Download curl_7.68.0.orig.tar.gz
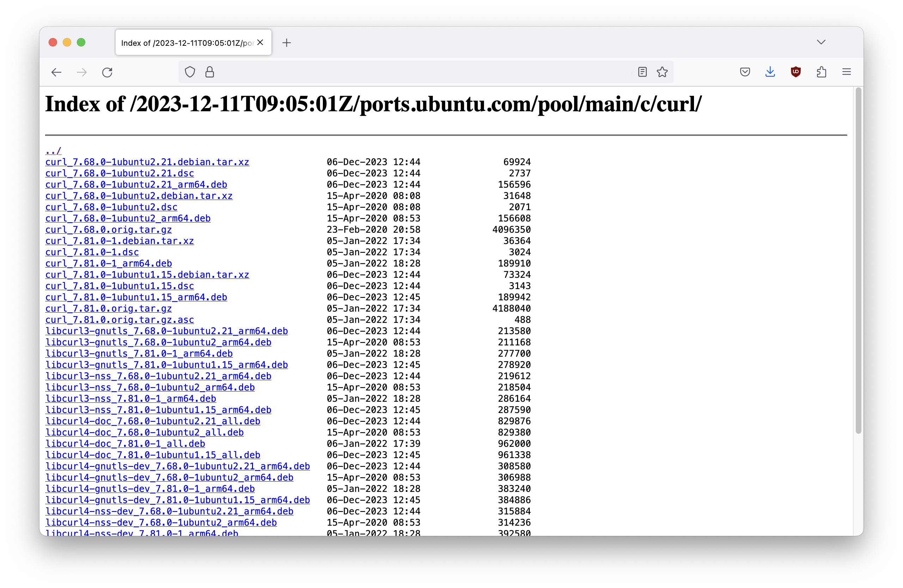The height and width of the screenshot is (588, 903). click(x=108, y=229)
